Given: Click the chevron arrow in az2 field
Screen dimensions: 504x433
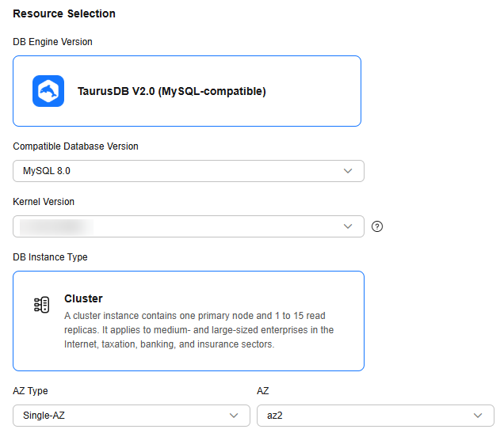Looking at the screenshot, I should coord(478,416).
